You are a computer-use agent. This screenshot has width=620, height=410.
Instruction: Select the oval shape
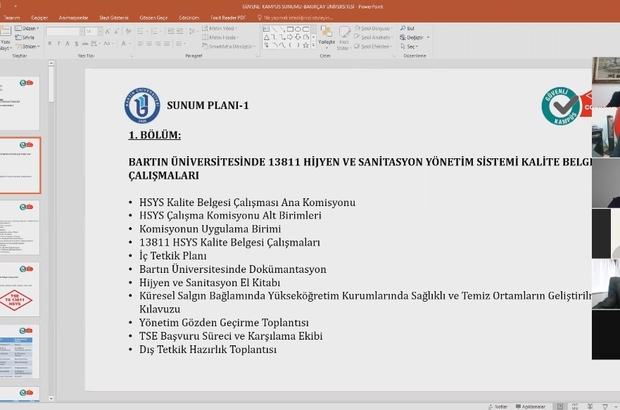[298, 29]
